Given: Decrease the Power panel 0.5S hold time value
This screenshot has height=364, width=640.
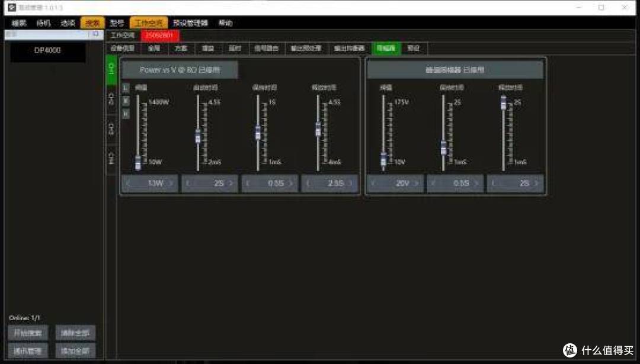Looking at the screenshot, I should (x=248, y=183).
